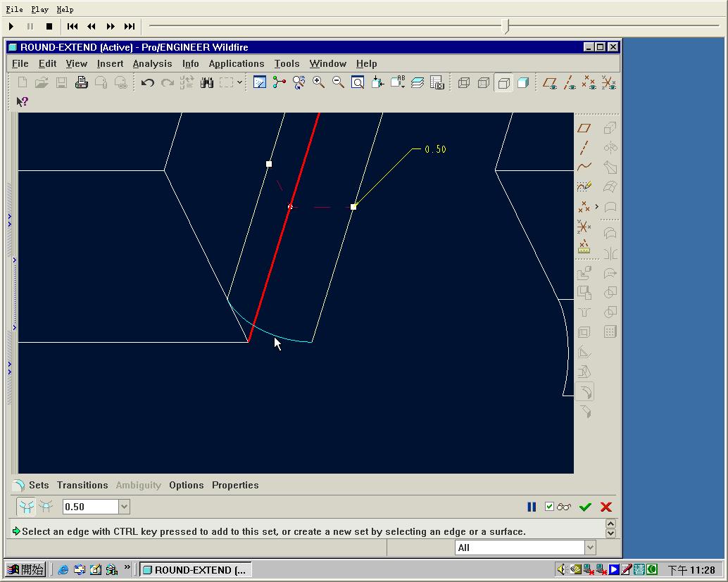Open the All selection filter dropdown
Screen dimensions: 728x582
[x=589, y=548]
